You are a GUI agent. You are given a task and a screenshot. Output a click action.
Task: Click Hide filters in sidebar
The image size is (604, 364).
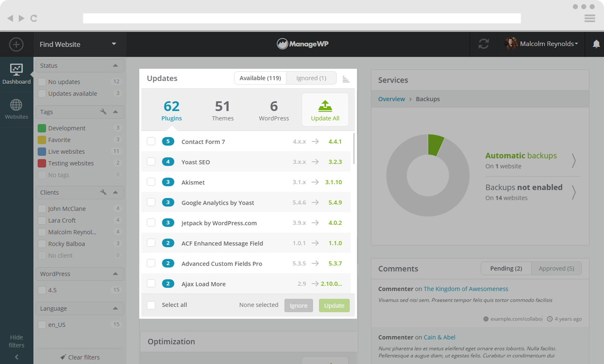[16, 341]
